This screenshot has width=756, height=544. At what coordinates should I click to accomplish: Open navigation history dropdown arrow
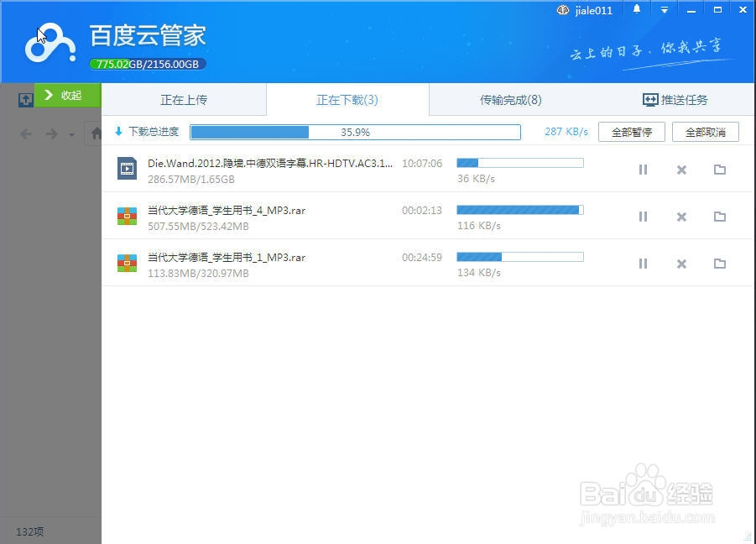(x=71, y=134)
